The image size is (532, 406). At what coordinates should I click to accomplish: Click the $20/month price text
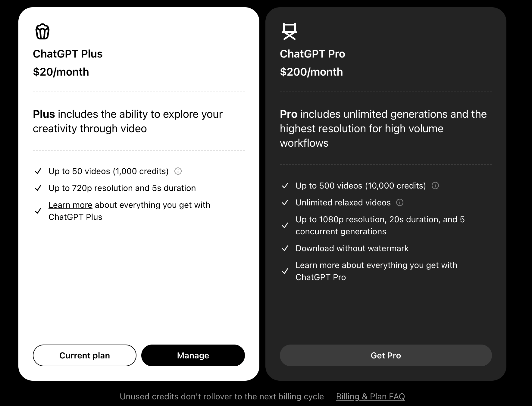(x=61, y=72)
